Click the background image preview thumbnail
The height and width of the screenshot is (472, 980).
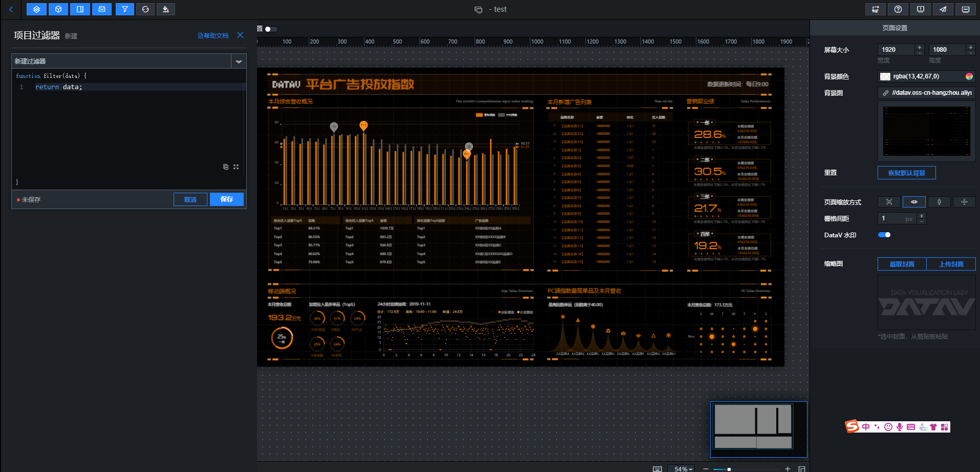[x=926, y=131]
